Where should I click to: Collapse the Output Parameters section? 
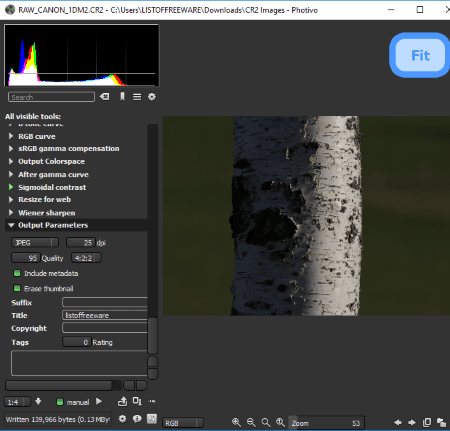point(11,225)
